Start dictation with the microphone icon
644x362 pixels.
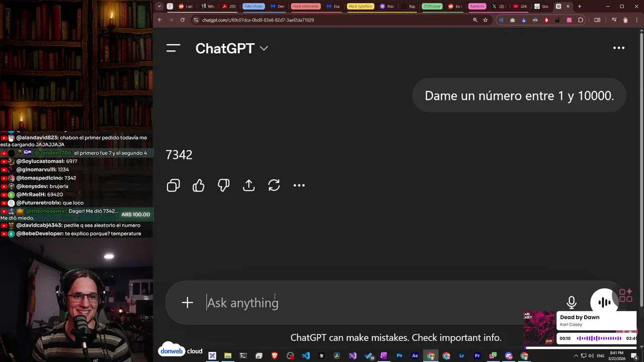click(572, 303)
